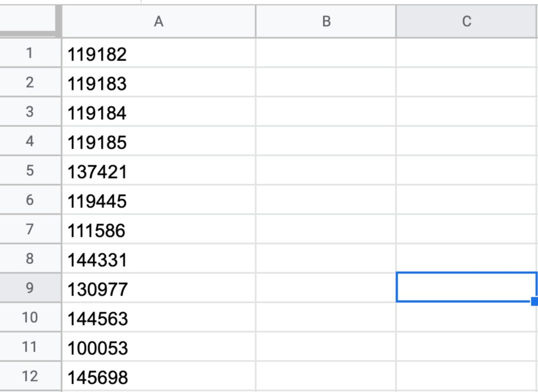The width and height of the screenshot is (538, 392).
Task: Select the row 1 header
Action: (30, 54)
